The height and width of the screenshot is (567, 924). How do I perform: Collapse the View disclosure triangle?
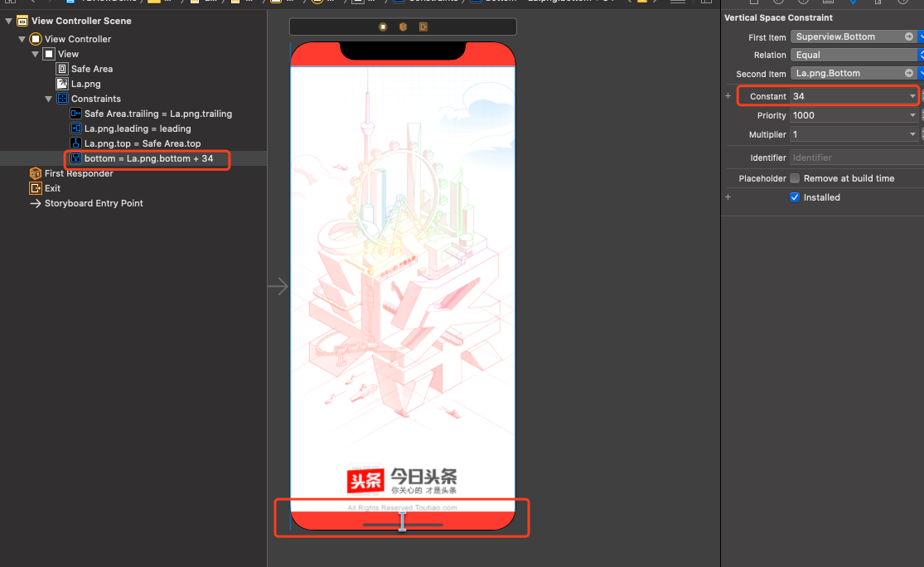pyautogui.click(x=36, y=54)
